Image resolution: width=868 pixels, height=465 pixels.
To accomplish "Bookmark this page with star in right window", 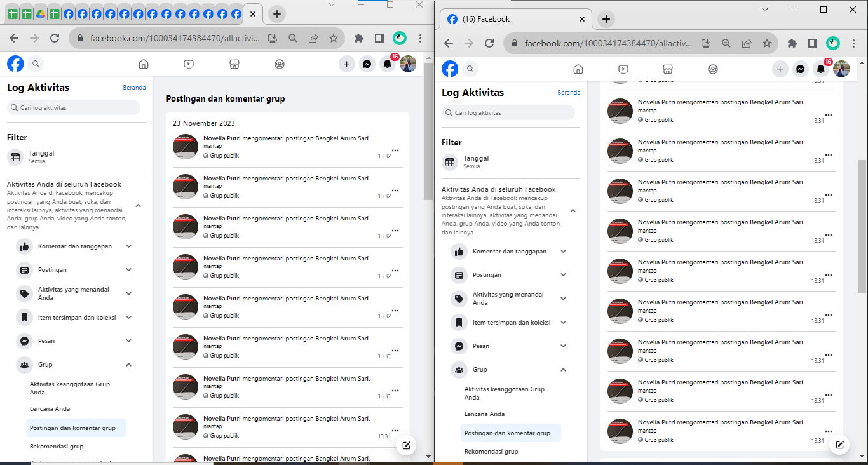I will tap(767, 43).
